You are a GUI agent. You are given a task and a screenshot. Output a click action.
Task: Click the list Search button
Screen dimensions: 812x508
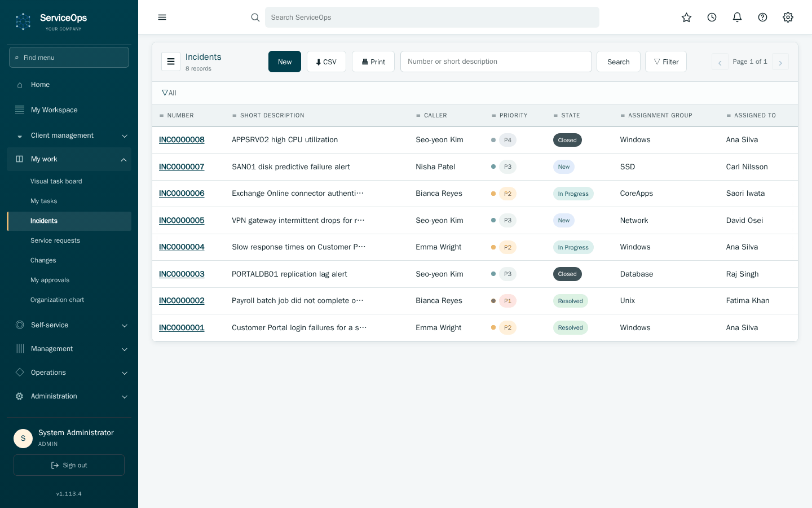[x=619, y=62]
